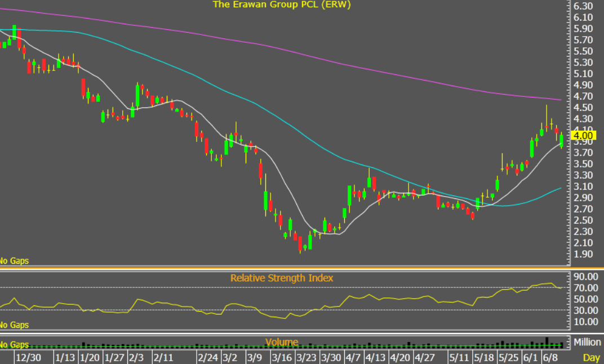This screenshot has width=604, height=364.
Task: Click the 4.90 price axis label
Action: click(x=583, y=85)
